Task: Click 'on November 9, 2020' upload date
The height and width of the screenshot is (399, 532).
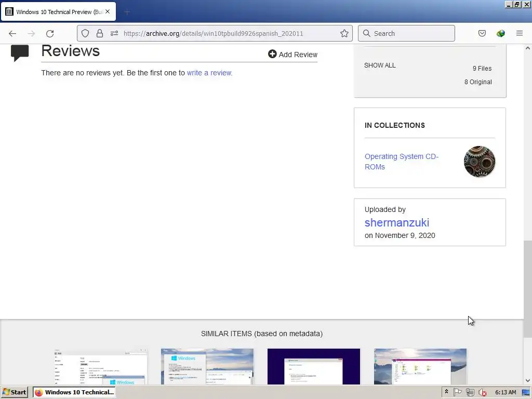Action: click(400, 235)
